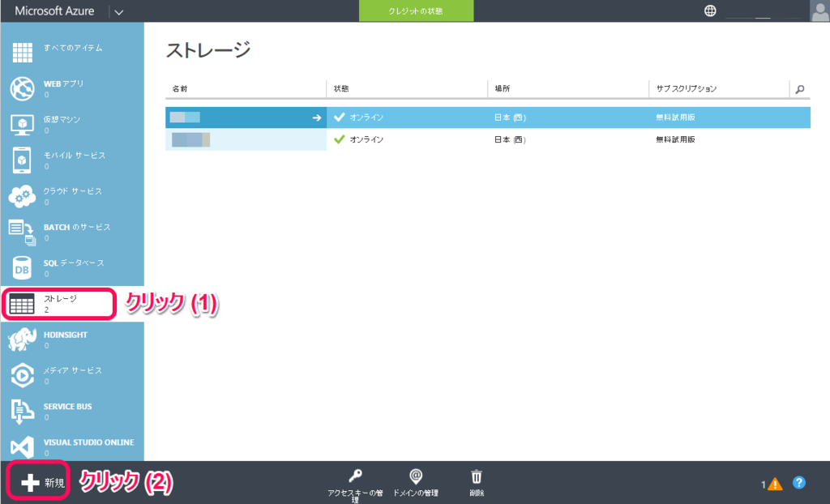Click the Storage table icon in sidebar

22,304
